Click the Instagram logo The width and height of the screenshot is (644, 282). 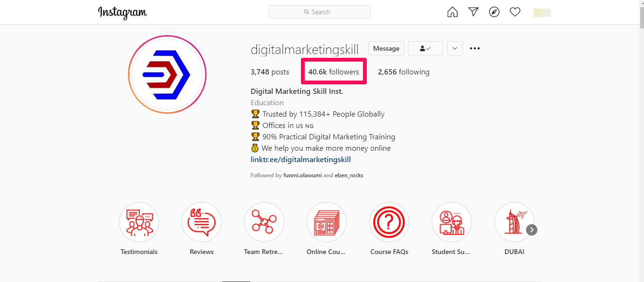122,13
